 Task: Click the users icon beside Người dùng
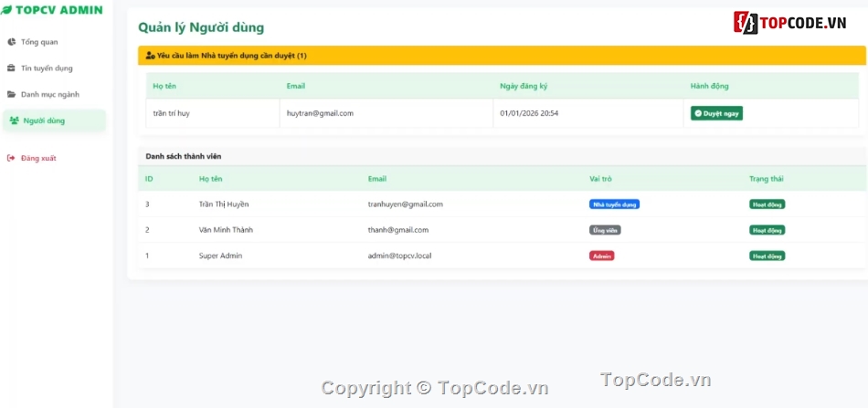(15, 120)
